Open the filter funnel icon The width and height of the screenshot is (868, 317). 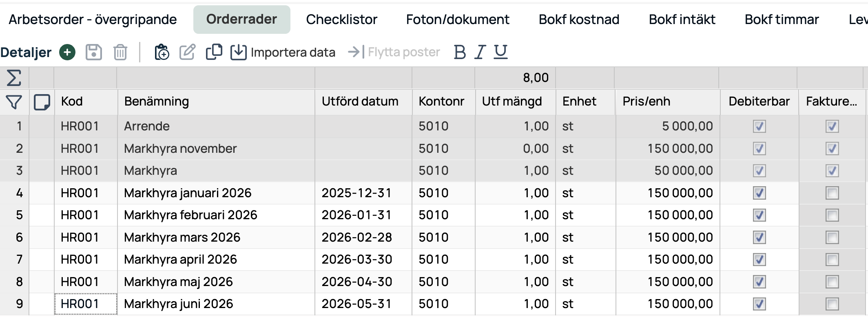[14, 102]
